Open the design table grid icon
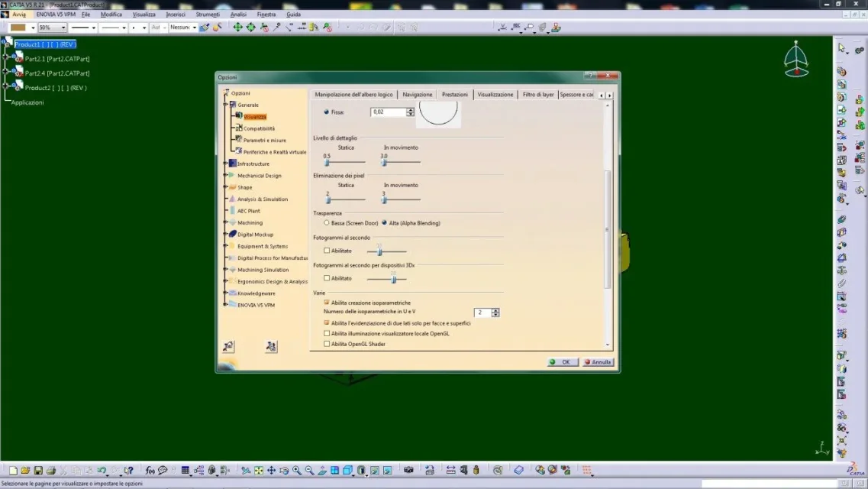 tap(186, 471)
